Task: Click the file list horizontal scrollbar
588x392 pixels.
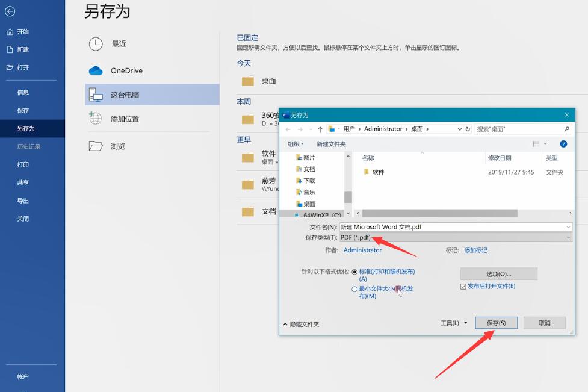Action: (439, 213)
